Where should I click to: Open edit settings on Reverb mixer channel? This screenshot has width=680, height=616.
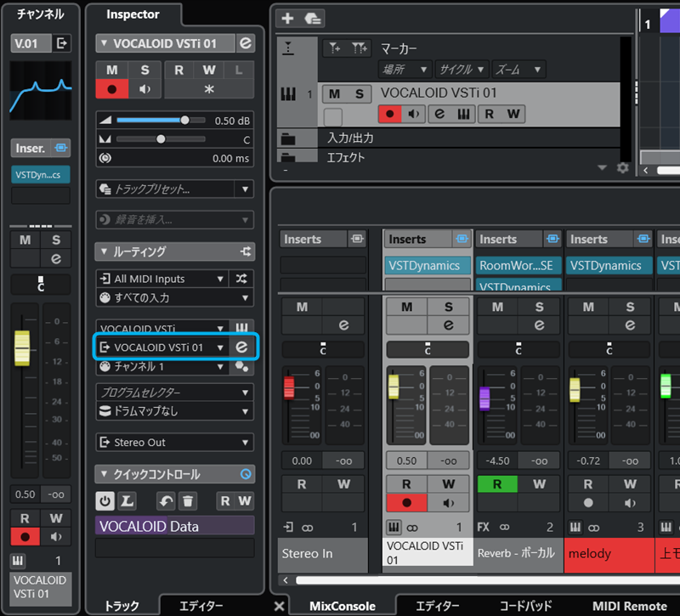click(x=539, y=325)
